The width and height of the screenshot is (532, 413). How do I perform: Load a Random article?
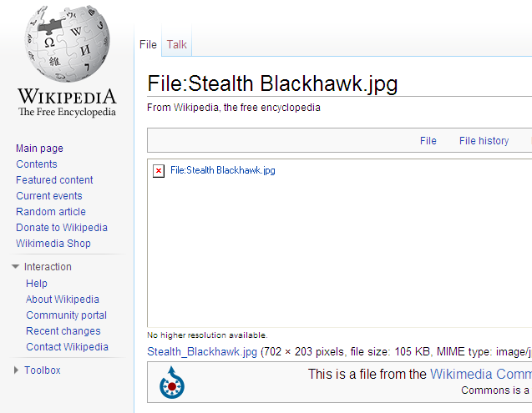(x=51, y=212)
